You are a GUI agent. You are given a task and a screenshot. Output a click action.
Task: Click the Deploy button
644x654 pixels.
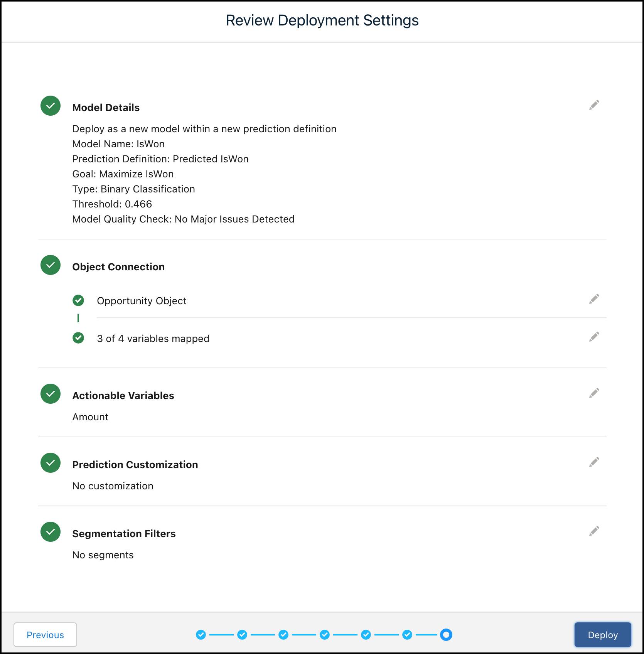point(602,634)
